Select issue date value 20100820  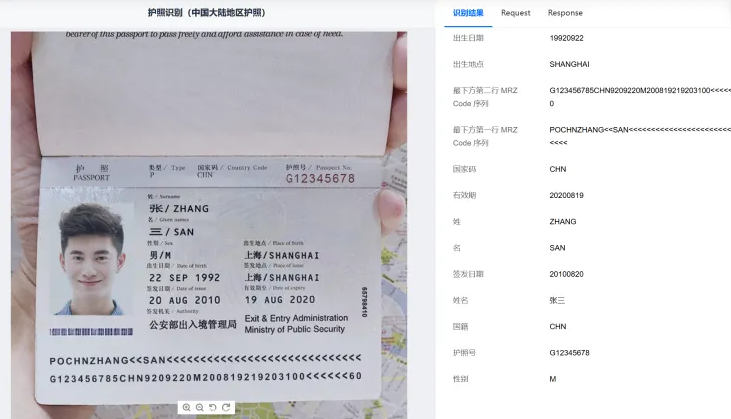pyautogui.click(x=566, y=274)
